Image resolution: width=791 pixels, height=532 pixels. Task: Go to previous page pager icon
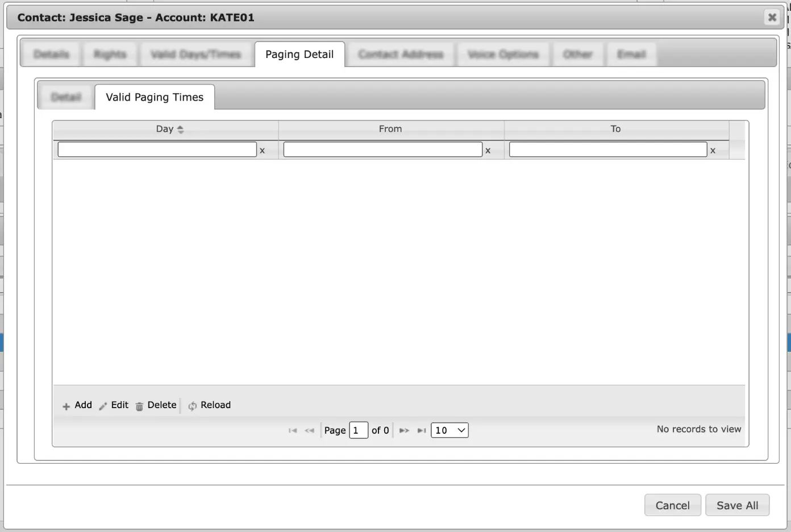(309, 431)
